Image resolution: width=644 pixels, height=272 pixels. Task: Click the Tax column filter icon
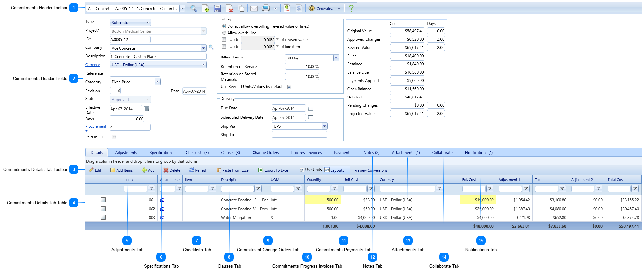click(x=562, y=189)
